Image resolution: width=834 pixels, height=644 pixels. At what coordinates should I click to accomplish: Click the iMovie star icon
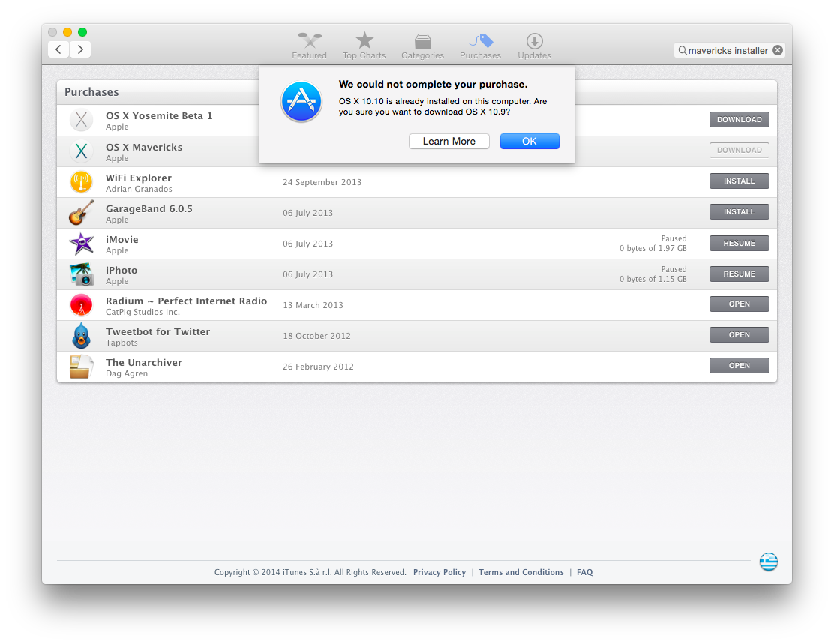pos(82,244)
